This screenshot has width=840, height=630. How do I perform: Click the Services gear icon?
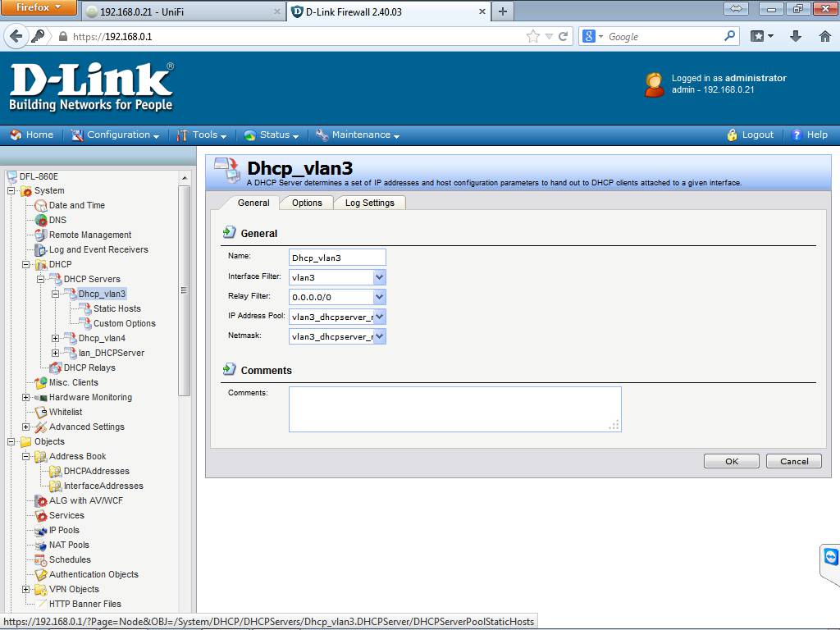[41, 515]
